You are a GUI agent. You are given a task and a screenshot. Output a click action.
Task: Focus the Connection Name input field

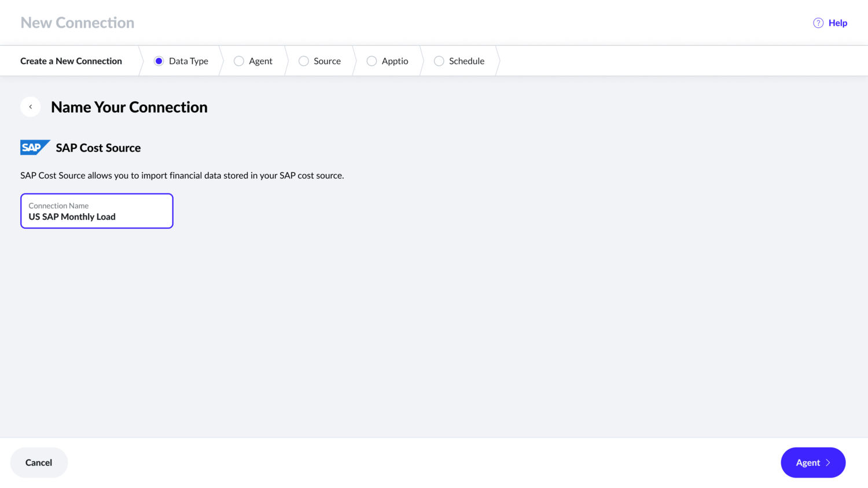(97, 211)
